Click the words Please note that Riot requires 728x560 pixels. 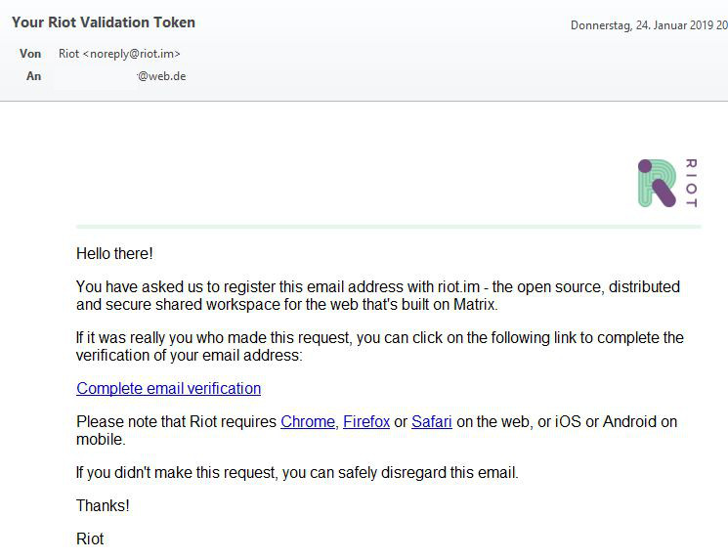[x=177, y=421]
